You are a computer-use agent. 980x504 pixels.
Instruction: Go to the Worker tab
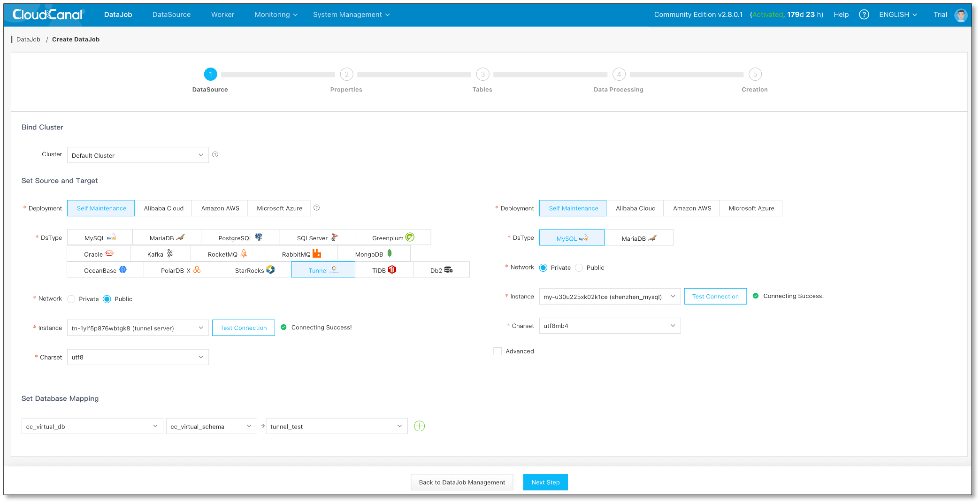click(x=222, y=15)
